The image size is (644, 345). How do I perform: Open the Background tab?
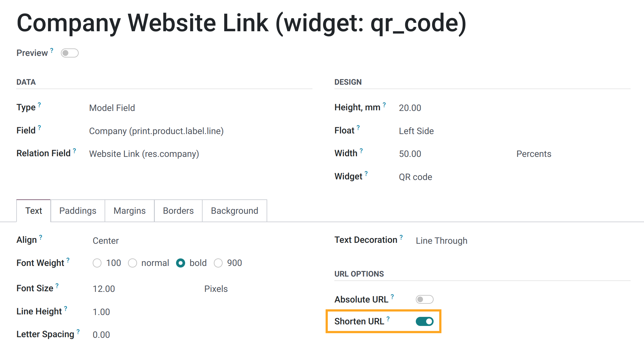[234, 211]
